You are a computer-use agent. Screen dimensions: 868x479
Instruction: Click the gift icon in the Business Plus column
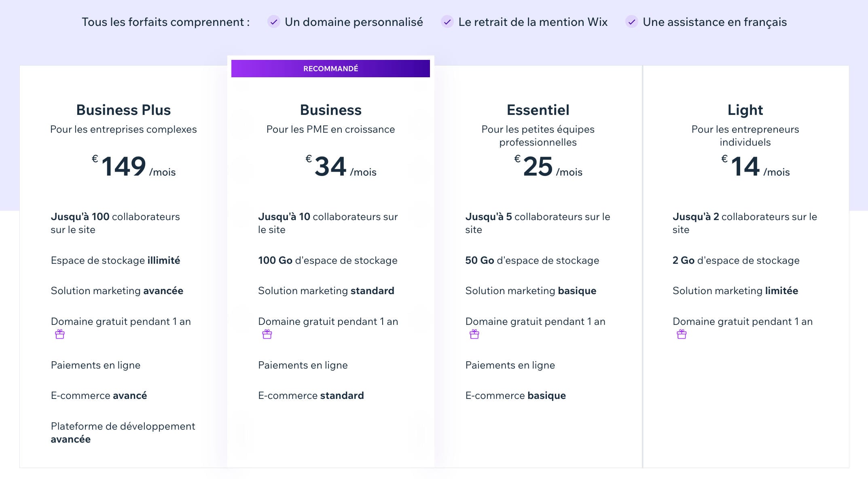(60, 334)
